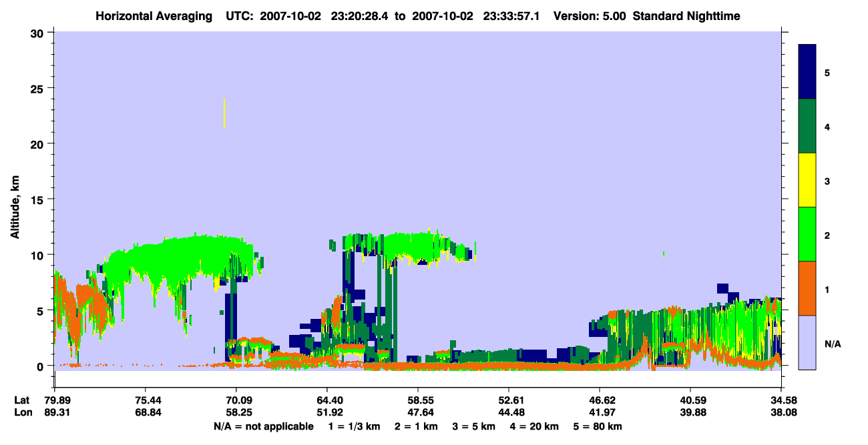Click the 'Lat' row label
Screen dimensions: 868x445
(x=21, y=400)
